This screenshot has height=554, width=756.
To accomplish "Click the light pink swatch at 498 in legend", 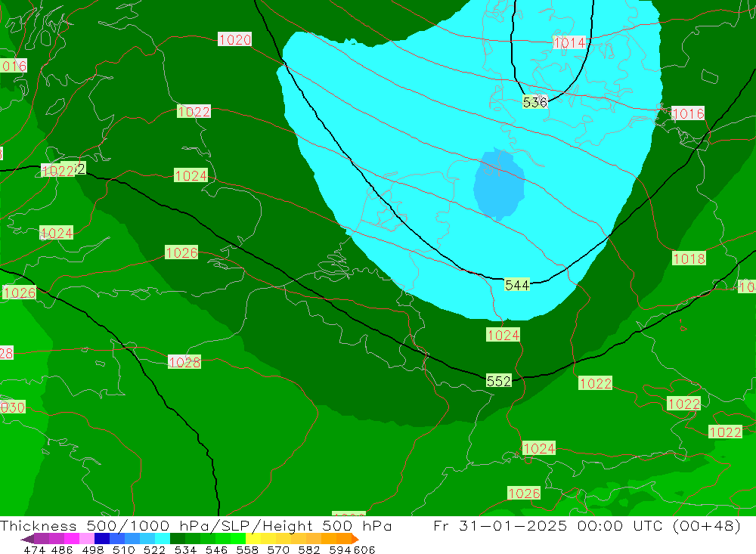I will (x=87, y=539).
